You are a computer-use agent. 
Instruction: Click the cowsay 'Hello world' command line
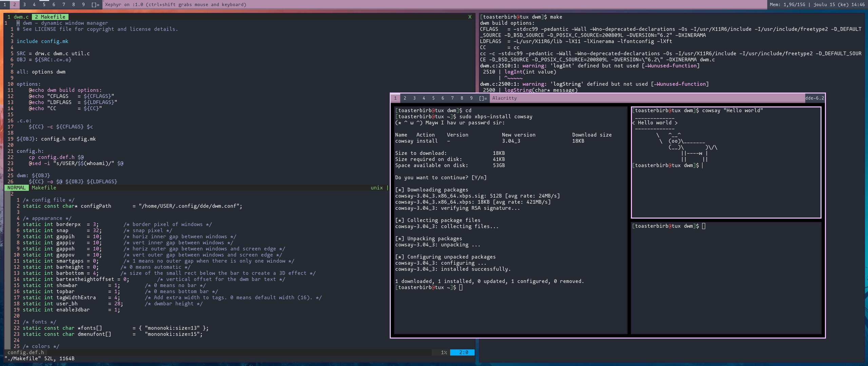697,110
